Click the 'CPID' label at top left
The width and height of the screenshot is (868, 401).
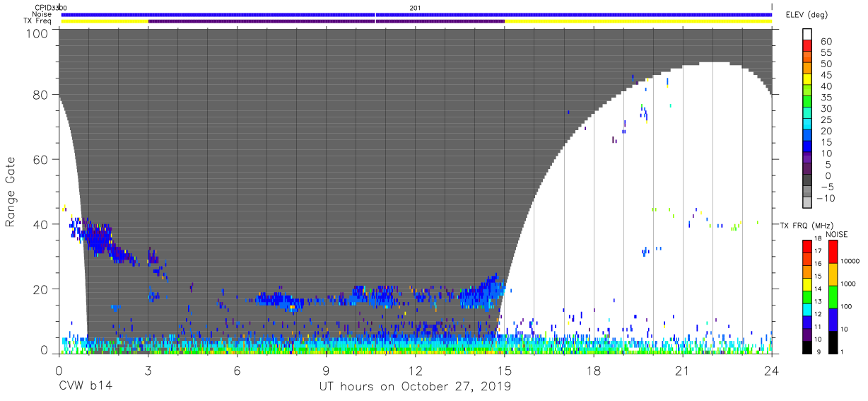click(x=43, y=7)
